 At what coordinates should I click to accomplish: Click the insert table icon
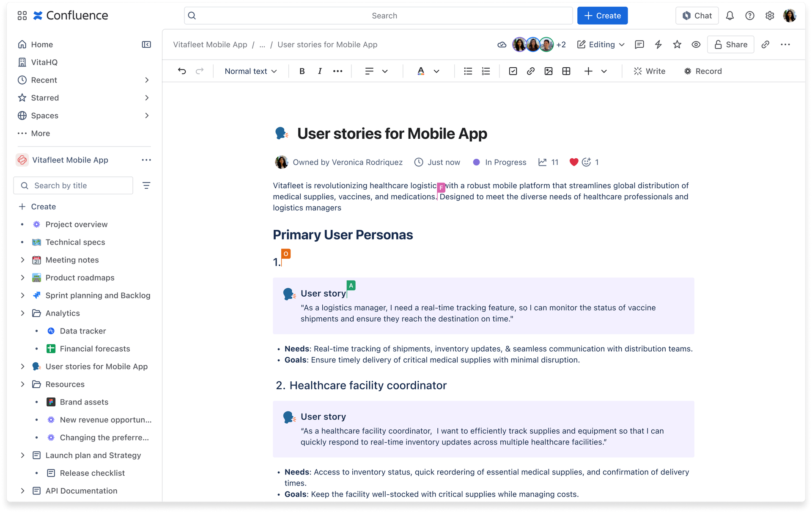click(x=566, y=71)
